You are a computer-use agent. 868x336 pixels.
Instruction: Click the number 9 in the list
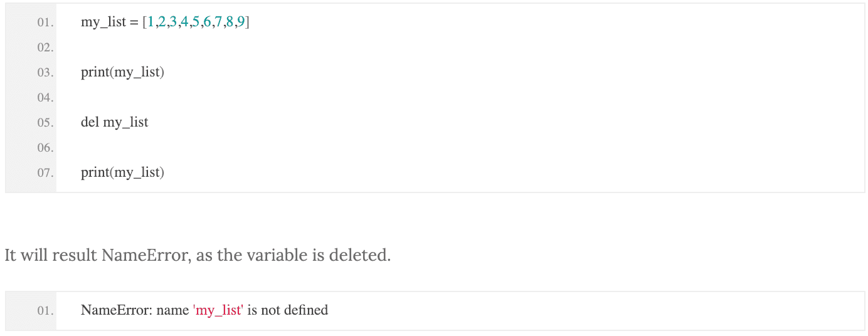click(241, 23)
